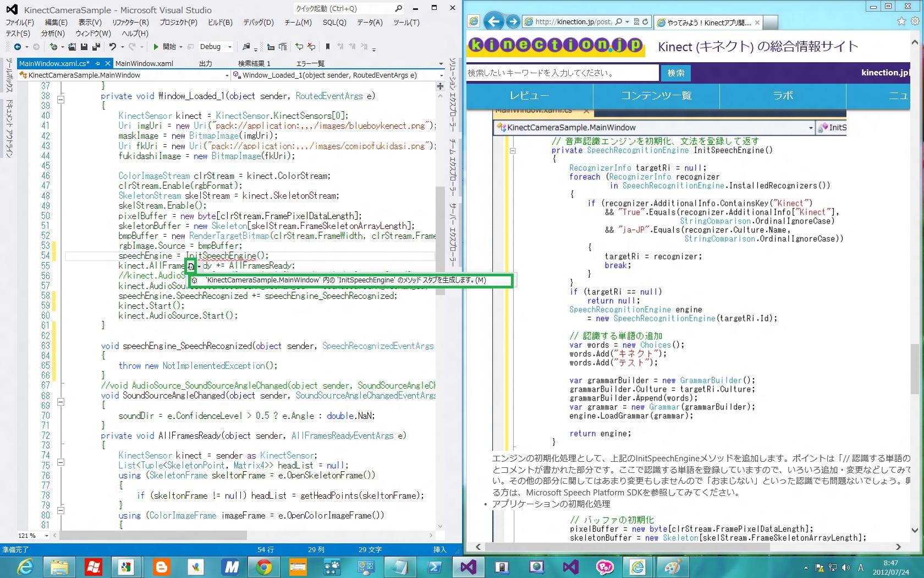Screen dimensions: 924x578
Task: Collapse the SoundSourceAngleChanged method outline
Action: [x=61, y=402]
